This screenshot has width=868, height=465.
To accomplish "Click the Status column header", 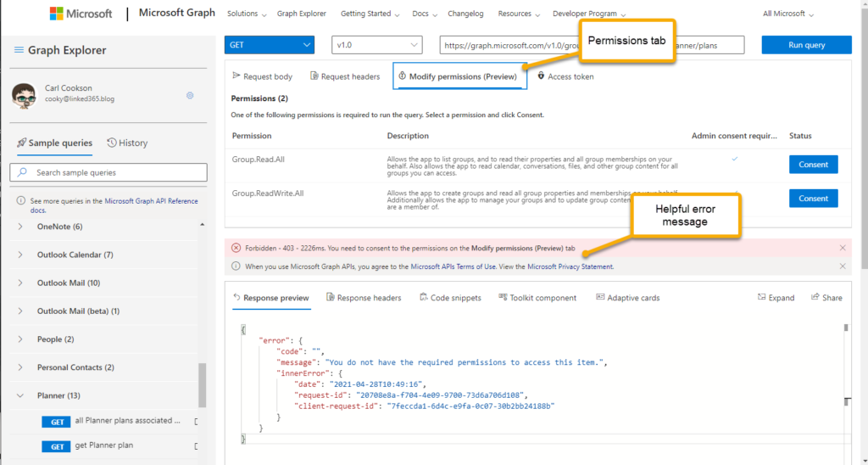I will (800, 136).
